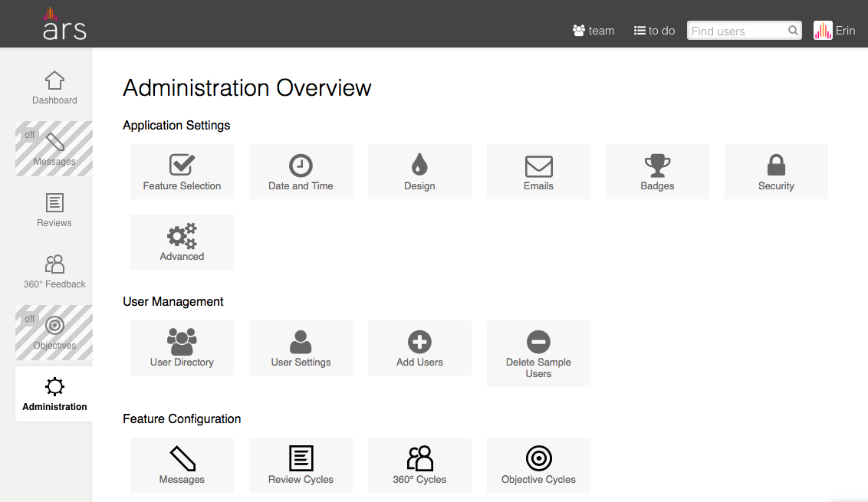Screen dimensions: 868x502
Task: Click the team link in header
Action: click(593, 31)
